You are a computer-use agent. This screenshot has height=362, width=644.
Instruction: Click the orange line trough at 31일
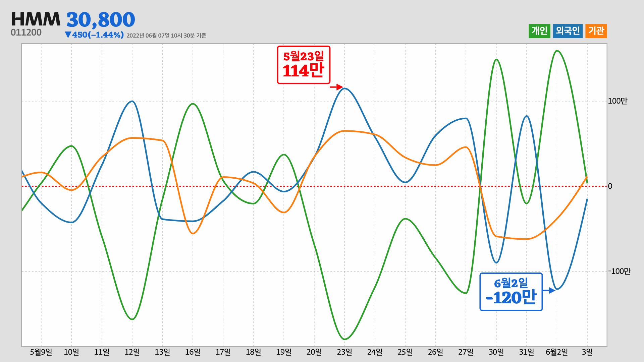pyautogui.click(x=527, y=239)
